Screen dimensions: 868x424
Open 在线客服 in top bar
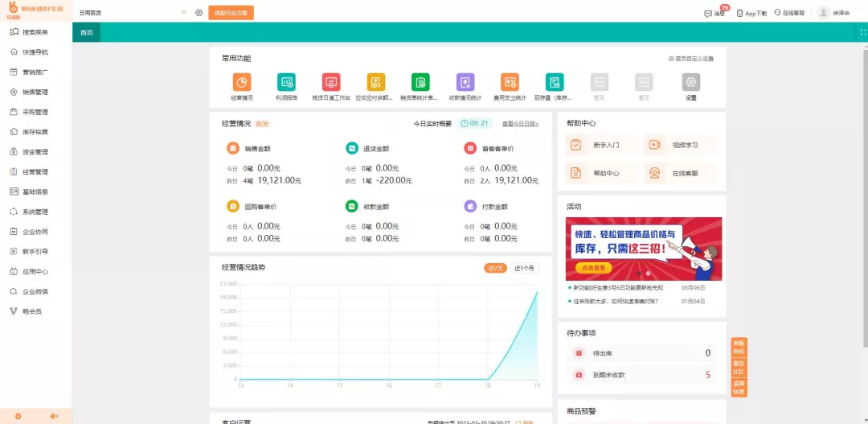789,13
